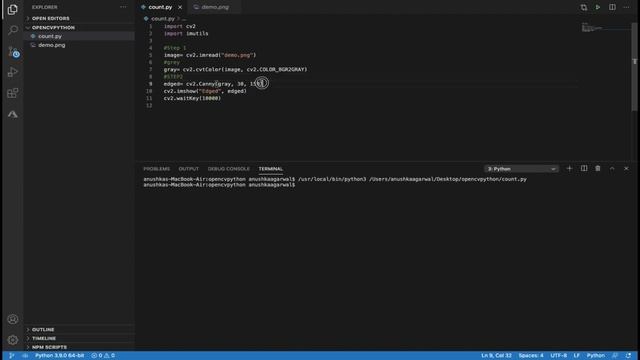640x360 pixels.
Task: Open errors and warnings status indicator
Action: 103,356
